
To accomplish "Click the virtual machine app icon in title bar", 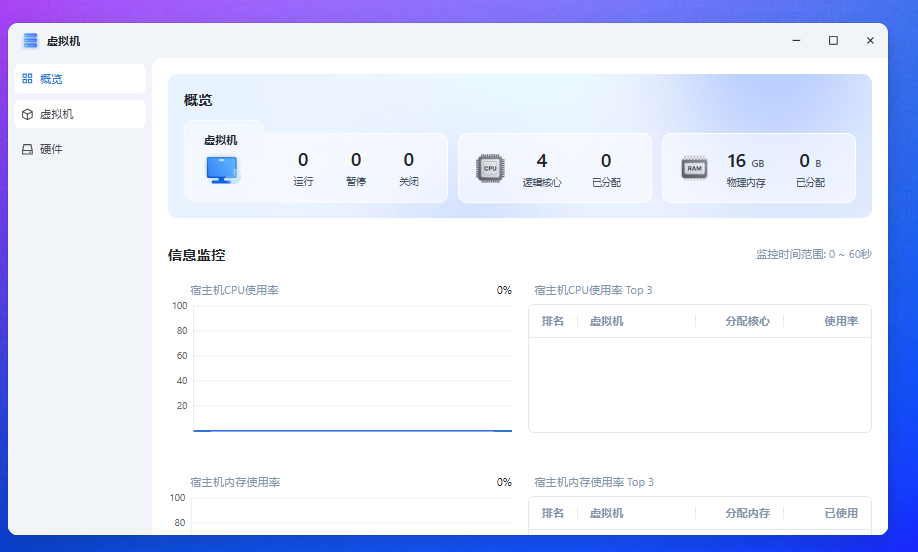I will pyautogui.click(x=30, y=40).
